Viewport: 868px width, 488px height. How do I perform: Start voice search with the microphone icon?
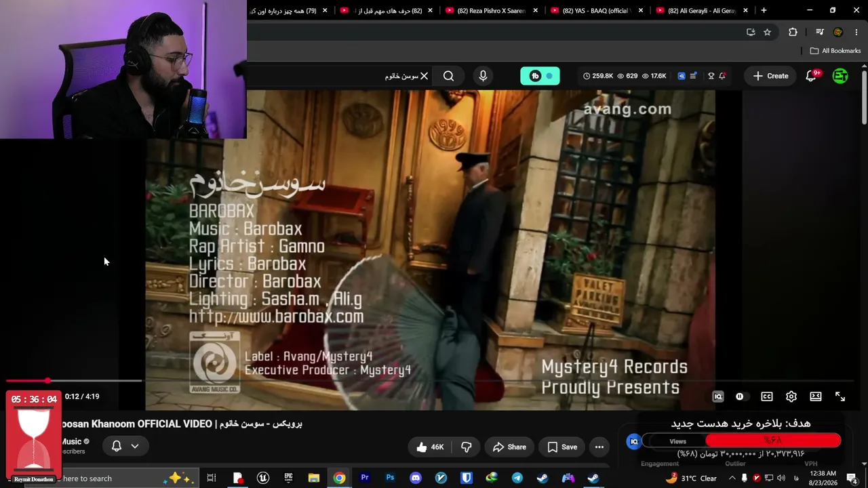pos(483,76)
